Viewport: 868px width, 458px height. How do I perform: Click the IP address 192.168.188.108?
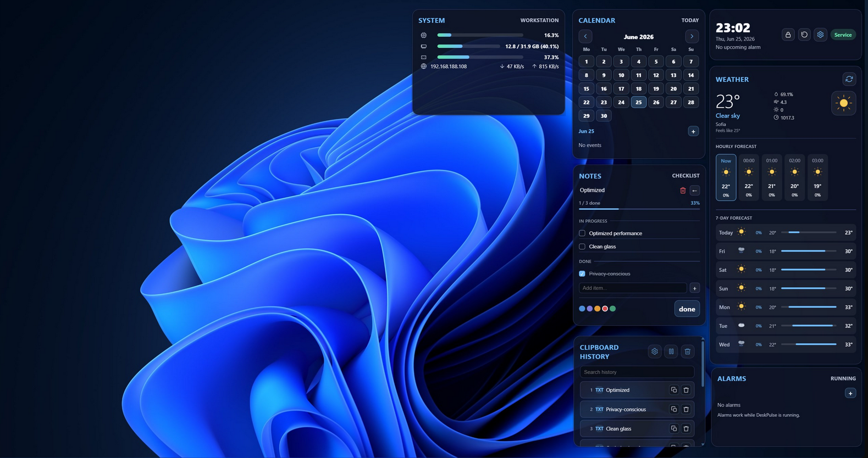tap(449, 66)
